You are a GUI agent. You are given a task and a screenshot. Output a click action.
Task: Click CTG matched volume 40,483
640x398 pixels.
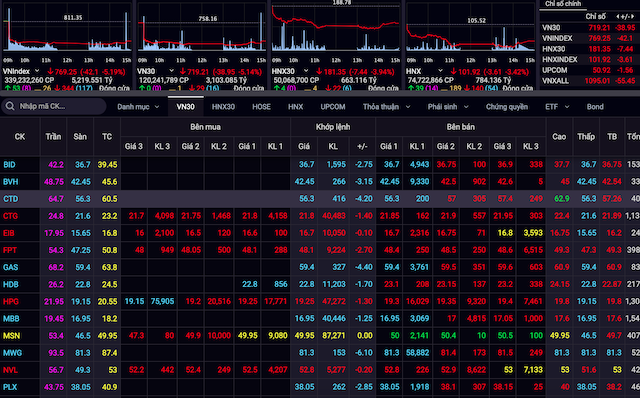[x=334, y=216]
